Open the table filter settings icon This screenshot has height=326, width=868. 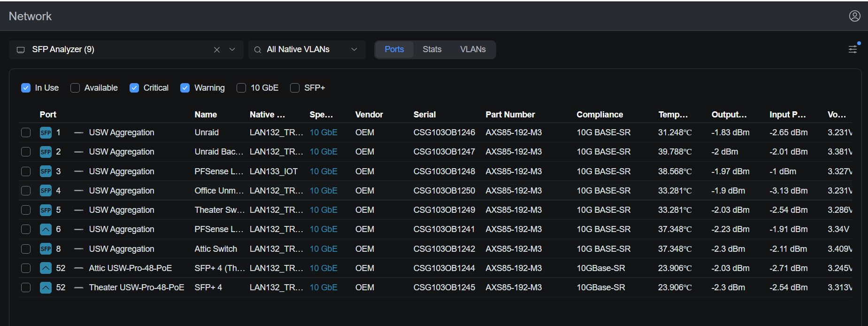[x=853, y=49]
